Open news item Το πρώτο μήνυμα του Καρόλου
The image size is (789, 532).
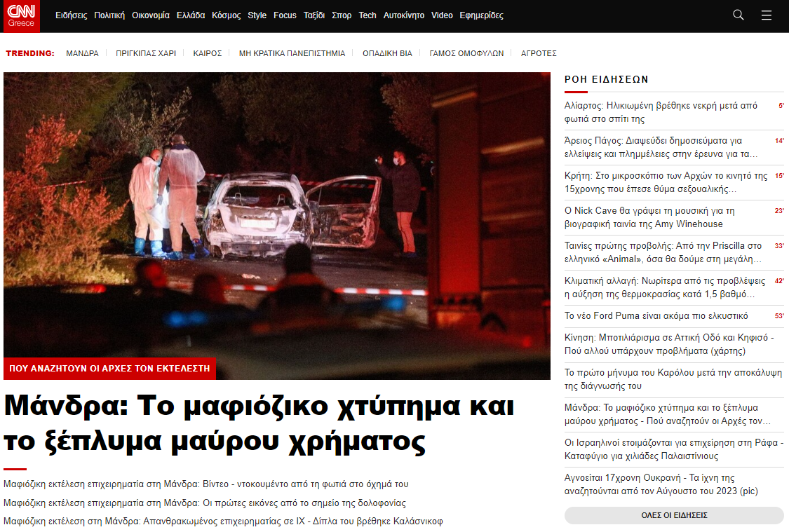point(673,379)
